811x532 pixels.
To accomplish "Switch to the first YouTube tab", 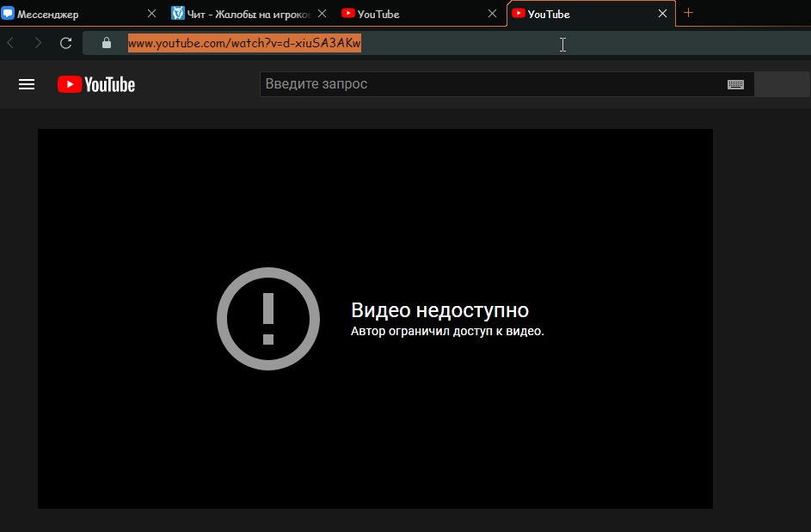I will (x=404, y=14).
